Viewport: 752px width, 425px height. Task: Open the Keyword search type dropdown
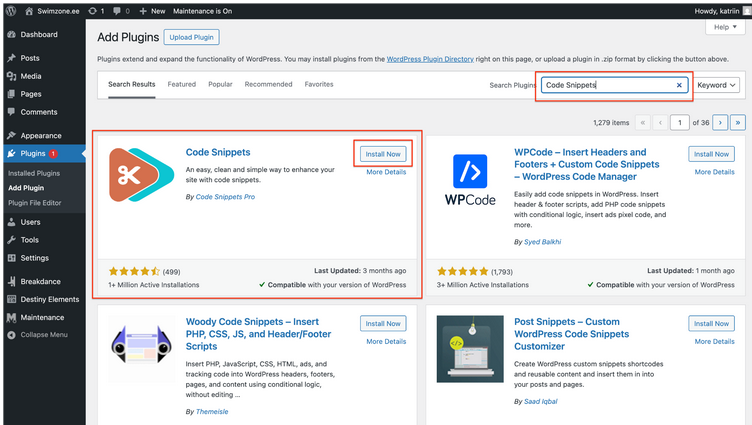pos(716,85)
